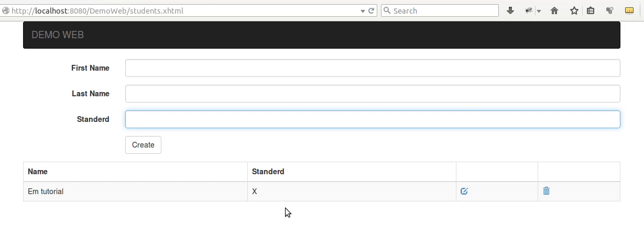The height and width of the screenshot is (237, 644).
Task: Delete Em tutorial row with trash icon
Action: [546, 191]
